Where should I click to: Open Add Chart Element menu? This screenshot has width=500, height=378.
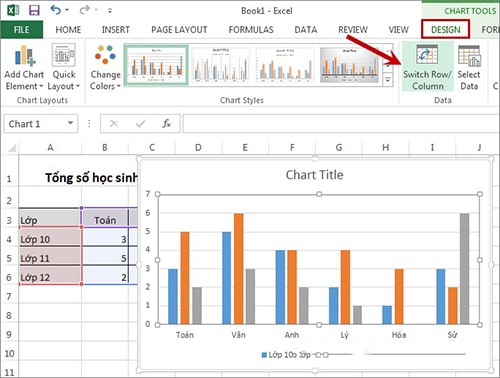click(24, 68)
